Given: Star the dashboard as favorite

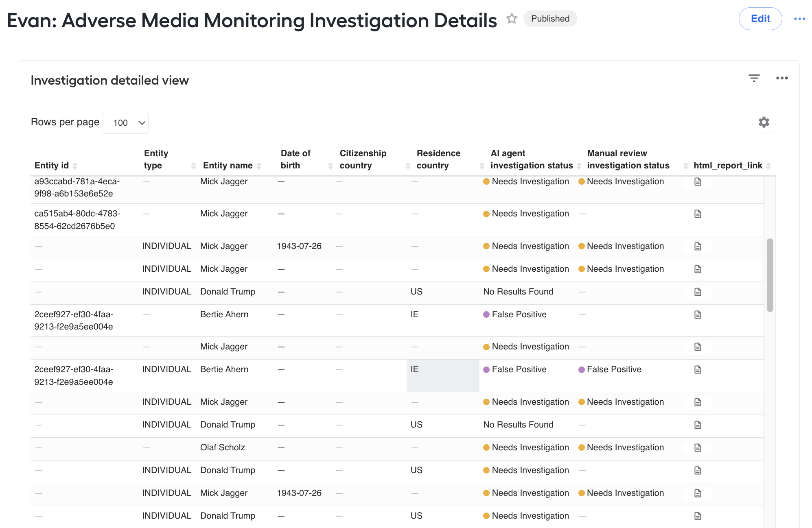Looking at the screenshot, I should tap(512, 18).
